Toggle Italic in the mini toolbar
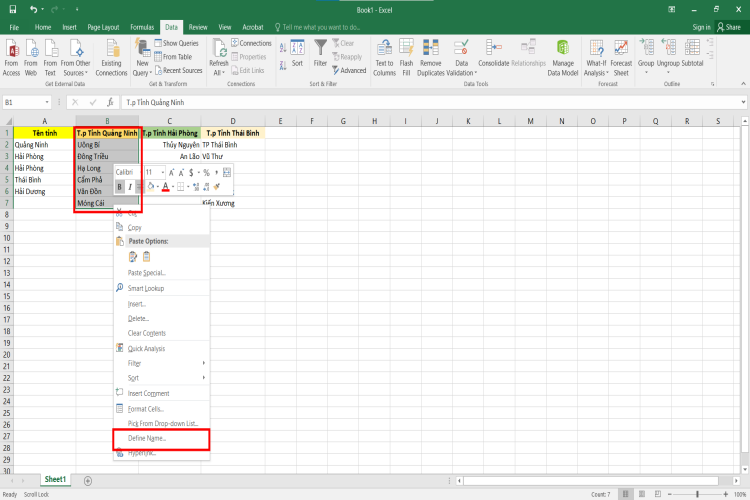750x500 pixels. point(130,187)
